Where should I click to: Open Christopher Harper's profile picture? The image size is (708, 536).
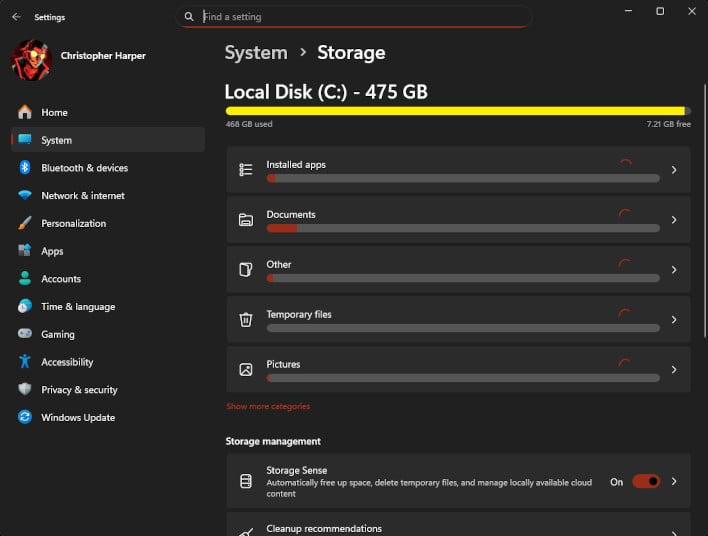32,60
